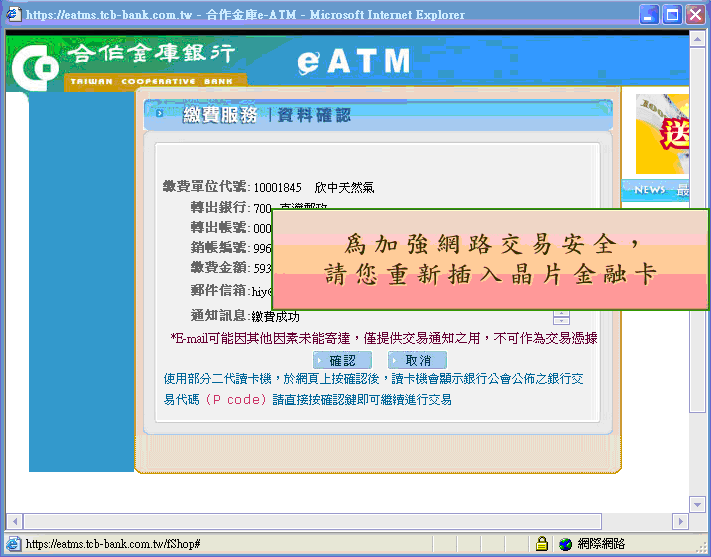Click the vertical scrollbar thumb
Screen dimensions: 711x557
[697, 230]
